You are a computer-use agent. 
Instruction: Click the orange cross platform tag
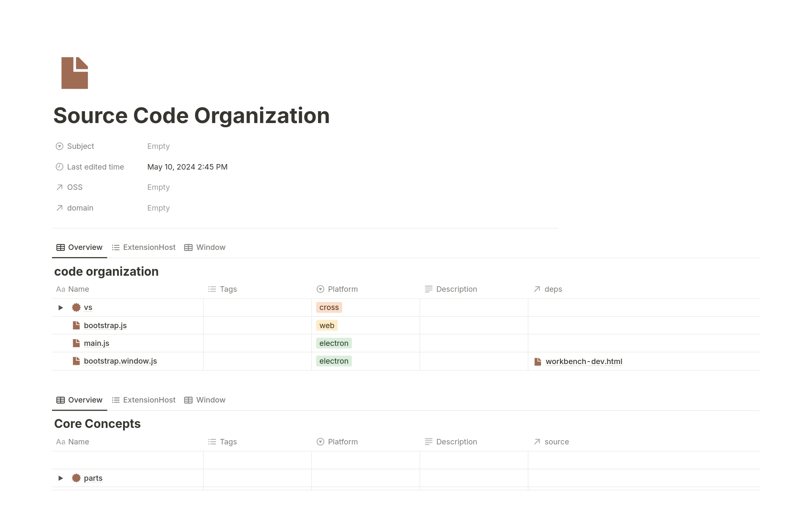click(x=329, y=307)
